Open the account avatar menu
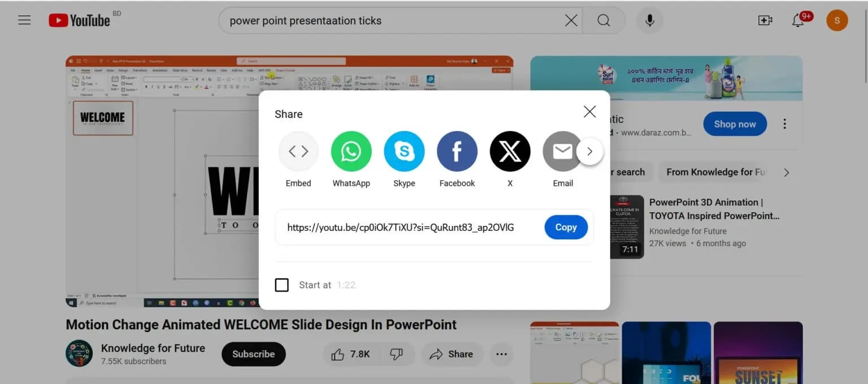The height and width of the screenshot is (384, 868). point(837,20)
